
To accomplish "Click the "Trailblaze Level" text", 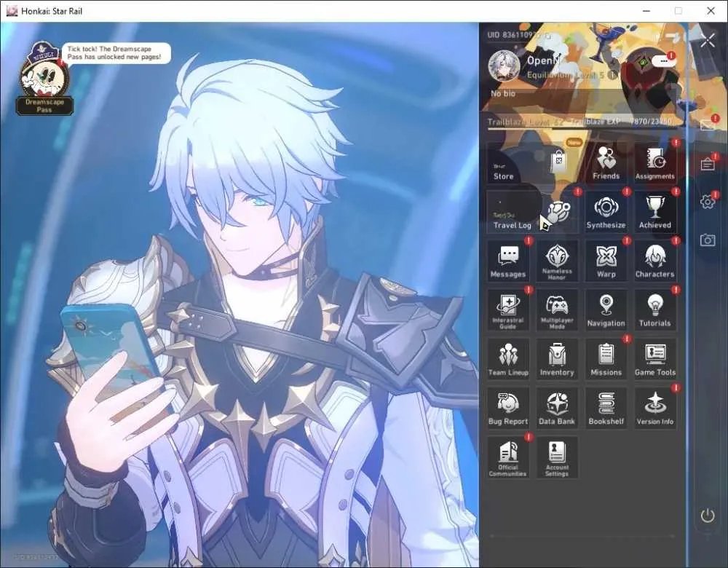I will click(518, 122).
